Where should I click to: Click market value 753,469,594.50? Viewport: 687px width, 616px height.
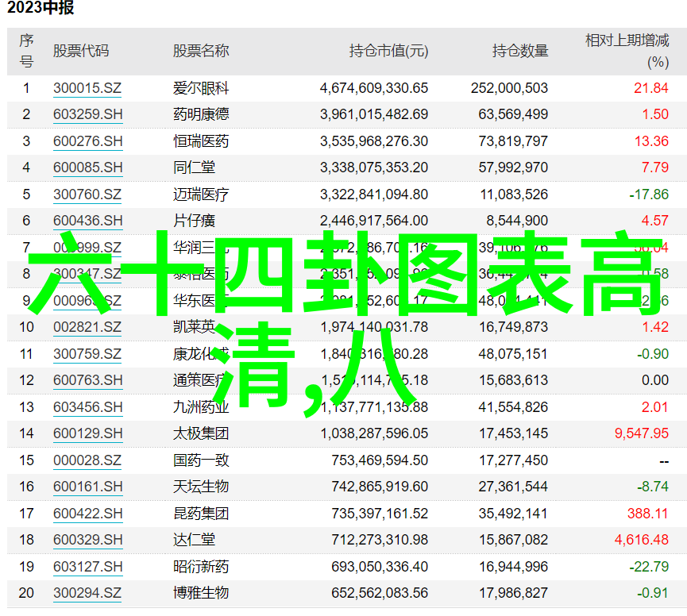tap(380, 460)
